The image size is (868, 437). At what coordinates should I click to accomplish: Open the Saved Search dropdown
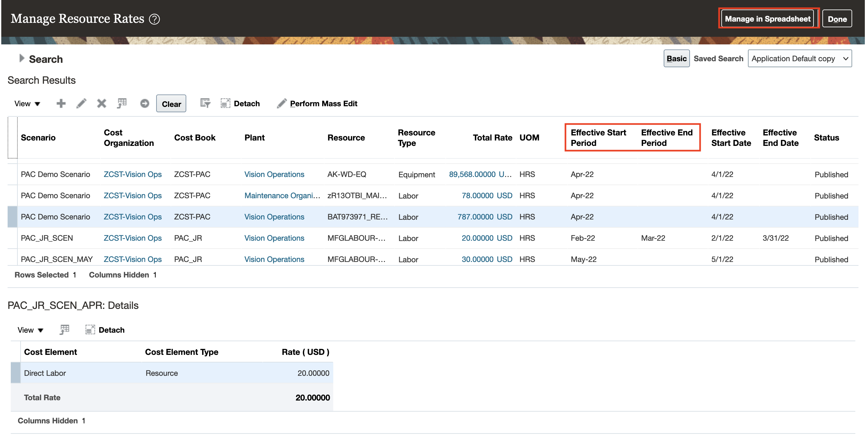tap(799, 59)
